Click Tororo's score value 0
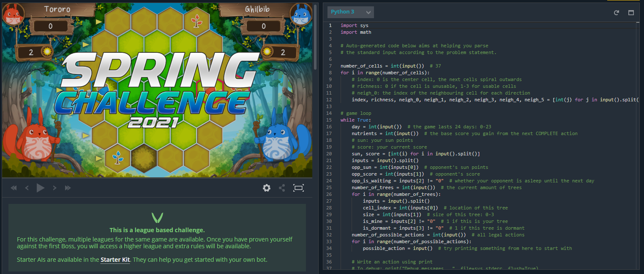Viewport: 644px width, 274px height. coord(50,27)
